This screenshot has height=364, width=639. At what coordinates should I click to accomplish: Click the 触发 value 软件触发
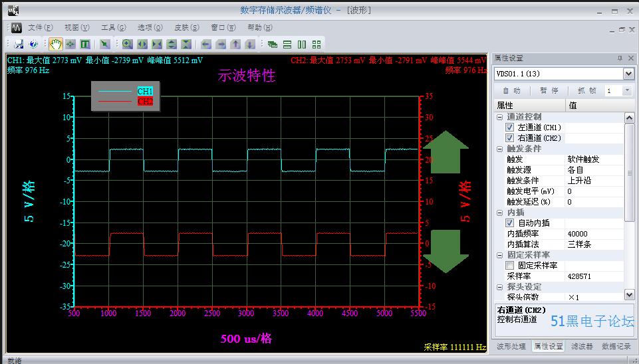pos(583,159)
